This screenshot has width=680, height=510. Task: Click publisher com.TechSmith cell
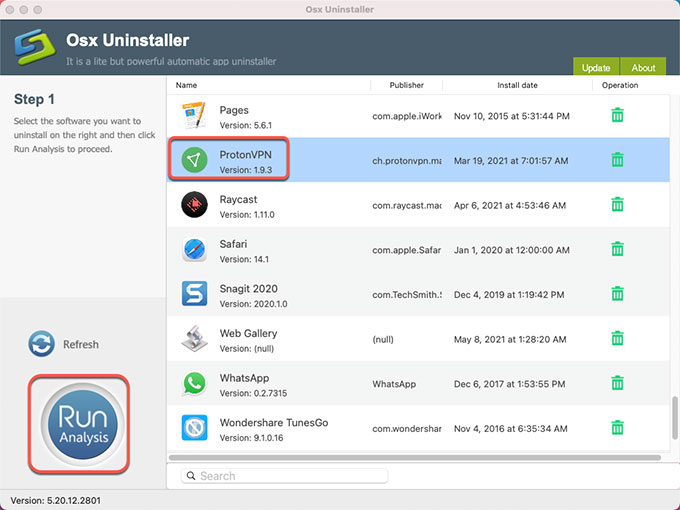(x=407, y=295)
